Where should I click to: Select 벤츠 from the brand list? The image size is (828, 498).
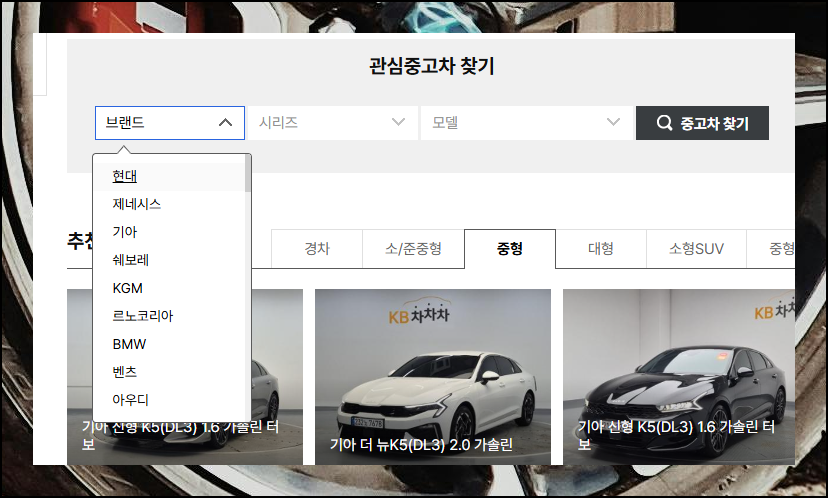coord(169,372)
